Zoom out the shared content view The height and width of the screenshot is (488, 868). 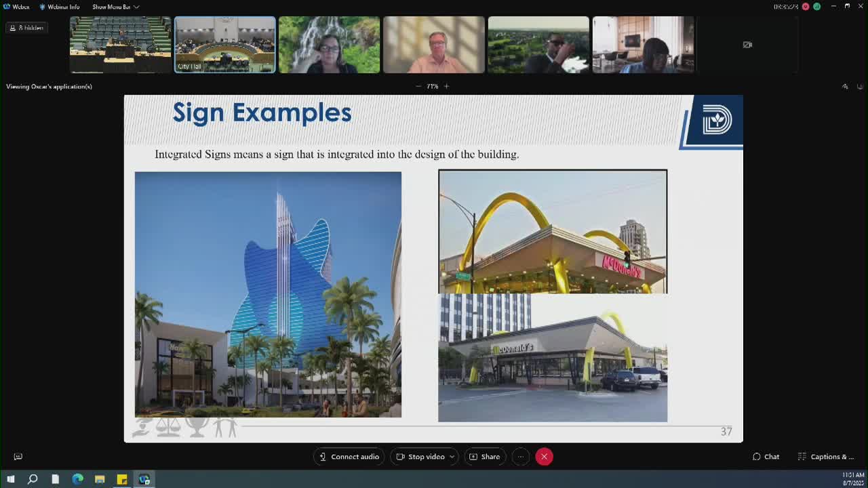(x=418, y=86)
